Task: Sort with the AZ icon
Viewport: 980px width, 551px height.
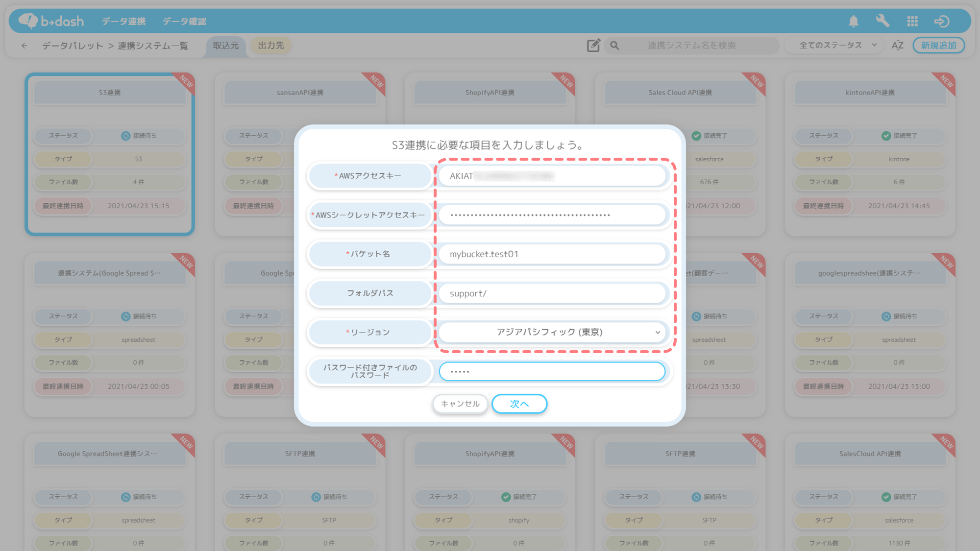Action: tap(898, 46)
